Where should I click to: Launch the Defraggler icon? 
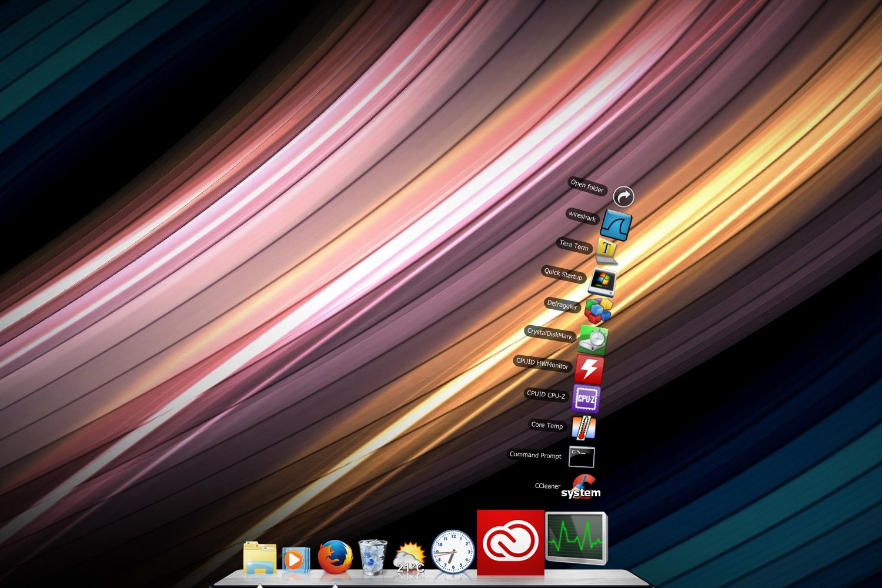click(598, 310)
